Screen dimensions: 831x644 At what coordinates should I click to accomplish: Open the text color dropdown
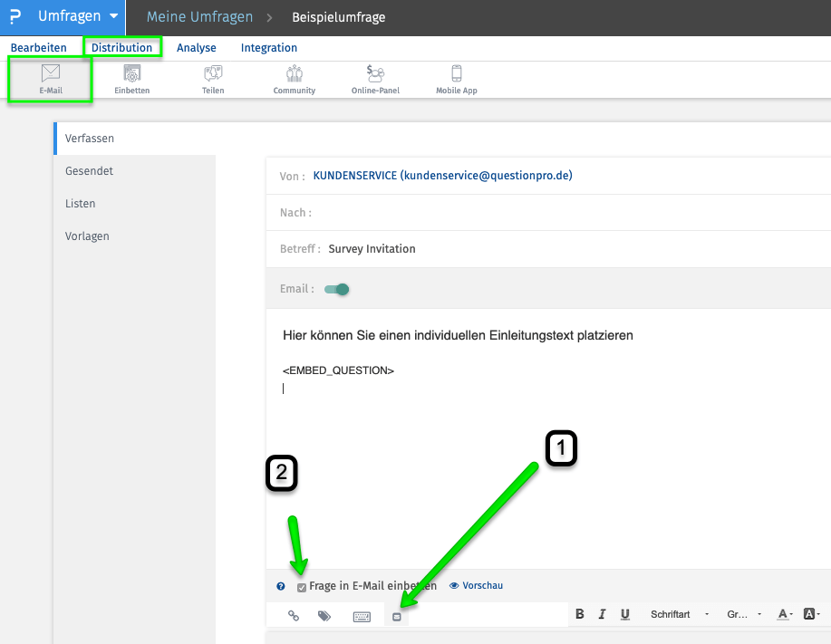[785, 614]
